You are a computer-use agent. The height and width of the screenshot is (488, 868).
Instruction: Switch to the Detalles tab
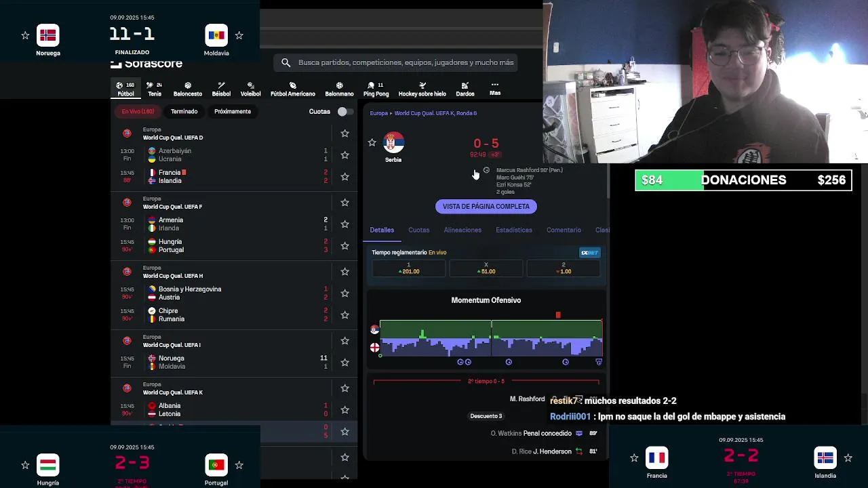[382, 230]
